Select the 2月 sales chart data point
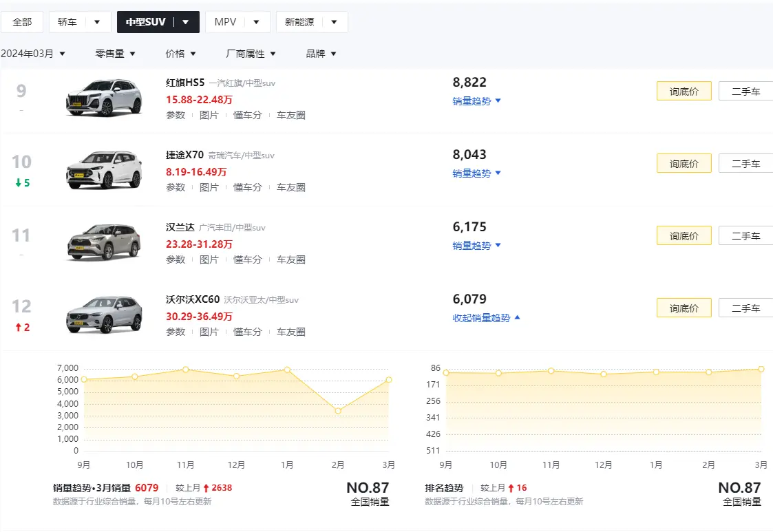The height and width of the screenshot is (532, 773). (x=338, y=411)
